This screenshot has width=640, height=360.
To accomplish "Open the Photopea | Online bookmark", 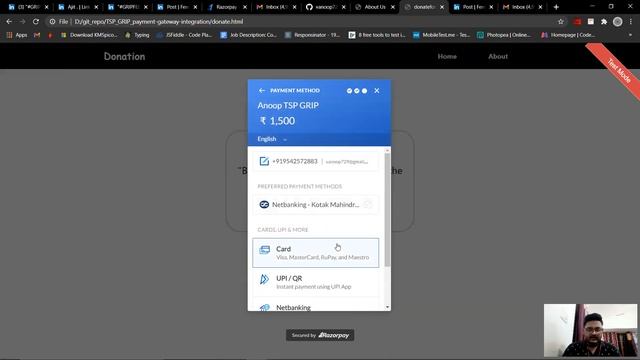I will pos(504,35).
